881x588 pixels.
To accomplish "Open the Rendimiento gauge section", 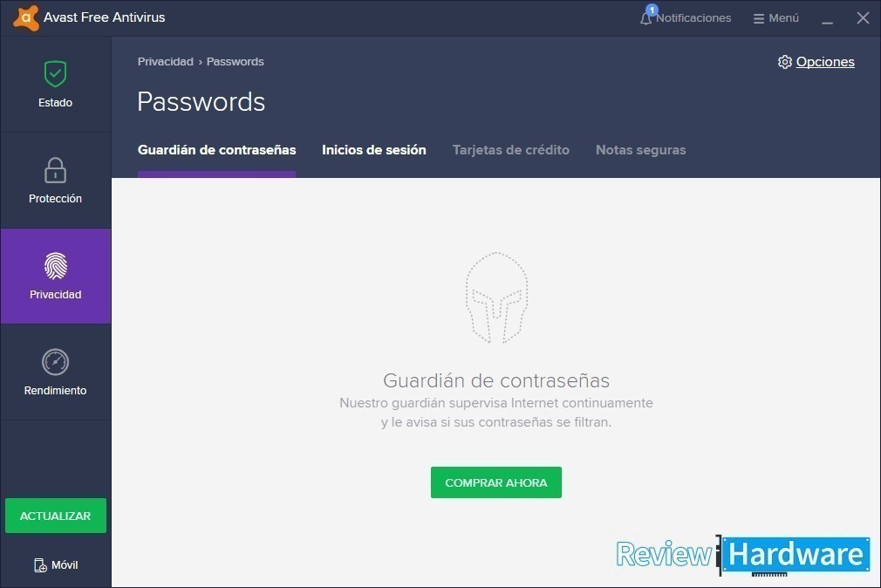I will tap(55, 373).
